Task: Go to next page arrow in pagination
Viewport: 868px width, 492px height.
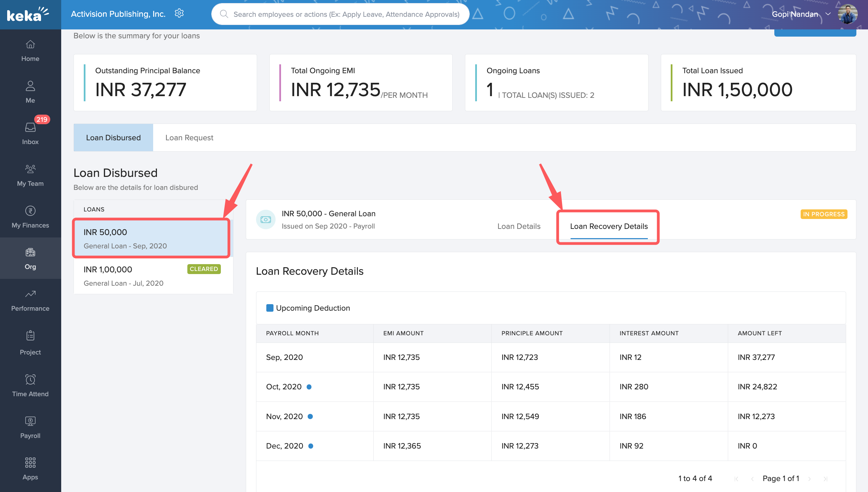Action: point(809,479)
